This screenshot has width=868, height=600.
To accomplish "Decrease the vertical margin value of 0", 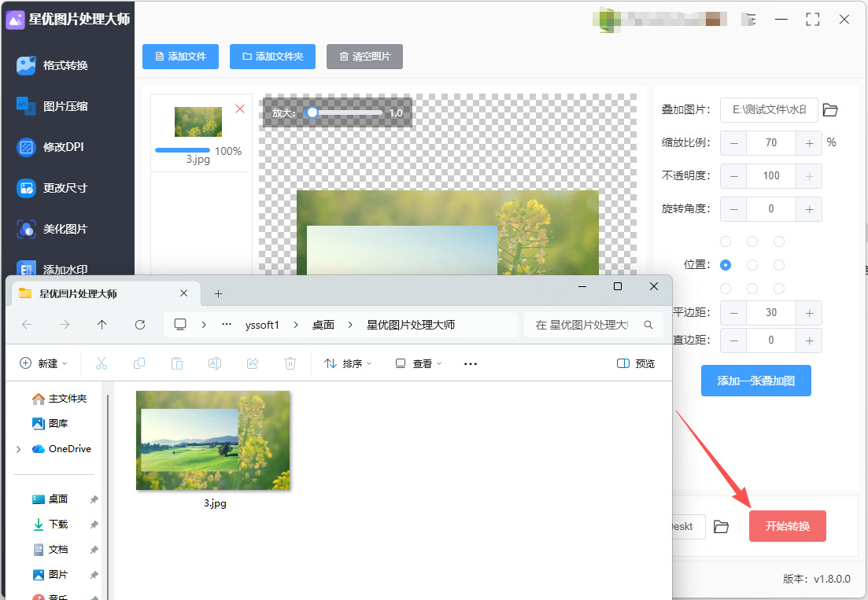I will point(733,340).
